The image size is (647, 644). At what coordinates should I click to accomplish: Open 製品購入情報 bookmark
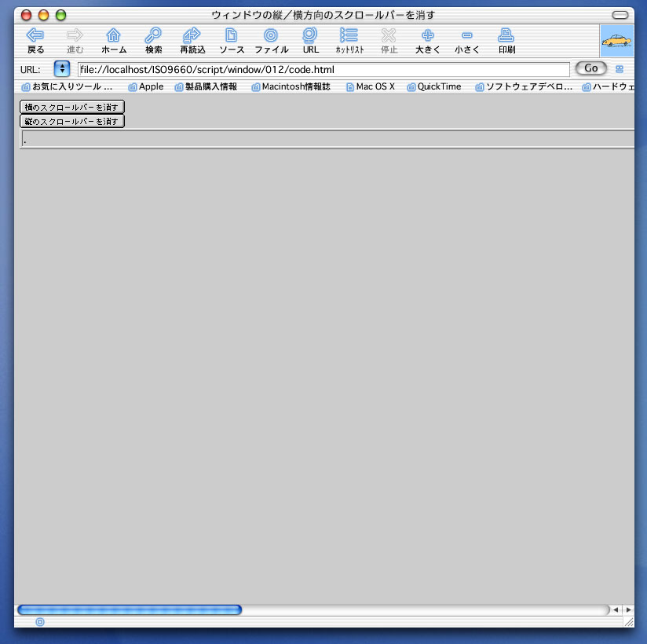207,86
